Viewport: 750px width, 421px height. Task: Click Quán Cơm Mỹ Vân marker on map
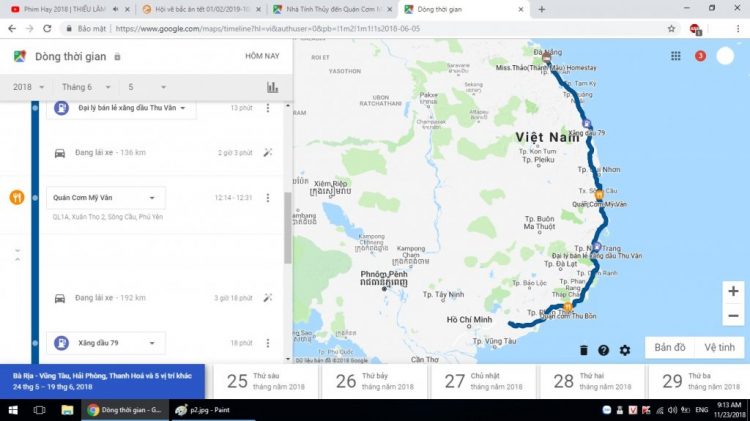pos(599,195)
